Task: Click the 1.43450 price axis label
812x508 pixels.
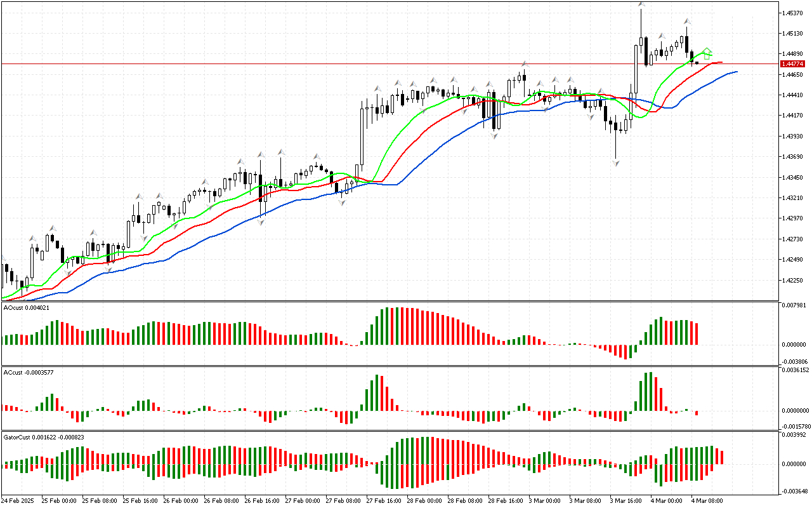Action: click(x=793, y=178)
